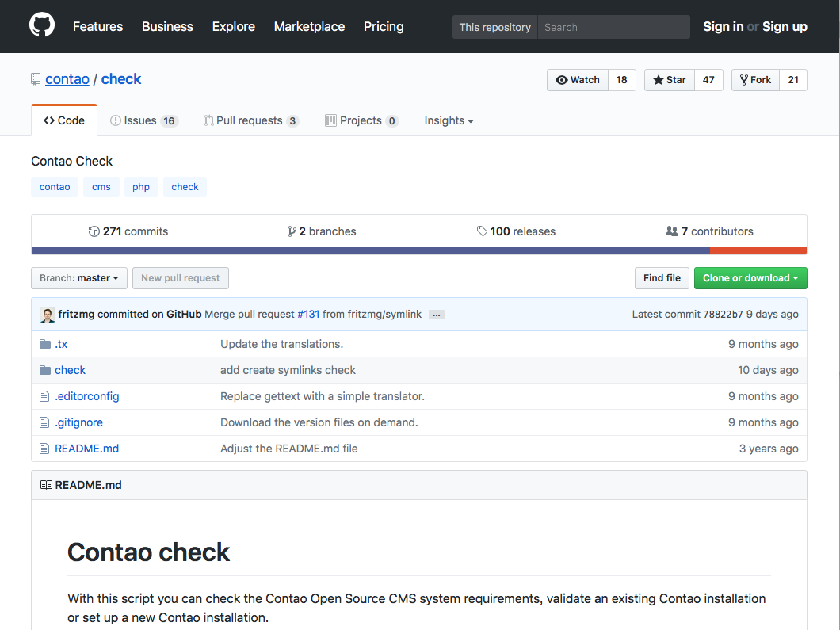The image size is (840, 630).
Task: Click the Star button
Action: [670, 80]
